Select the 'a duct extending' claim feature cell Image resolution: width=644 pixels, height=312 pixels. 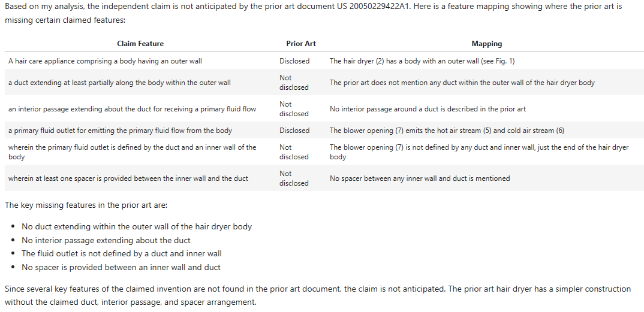[119, 83]
